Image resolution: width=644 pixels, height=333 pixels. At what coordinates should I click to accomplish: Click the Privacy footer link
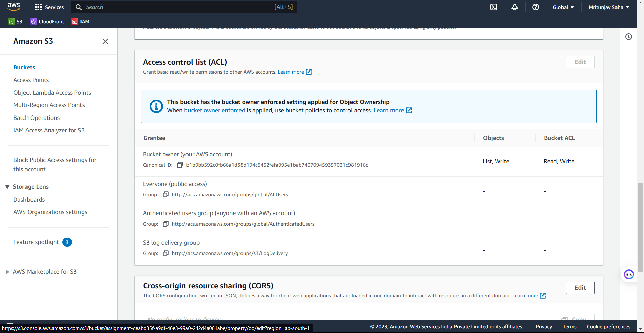point(544,327)
